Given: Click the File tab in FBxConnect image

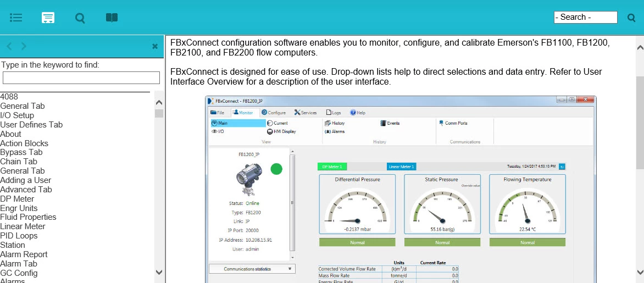Looking at the screenshot, I should [x=217, y=113].
